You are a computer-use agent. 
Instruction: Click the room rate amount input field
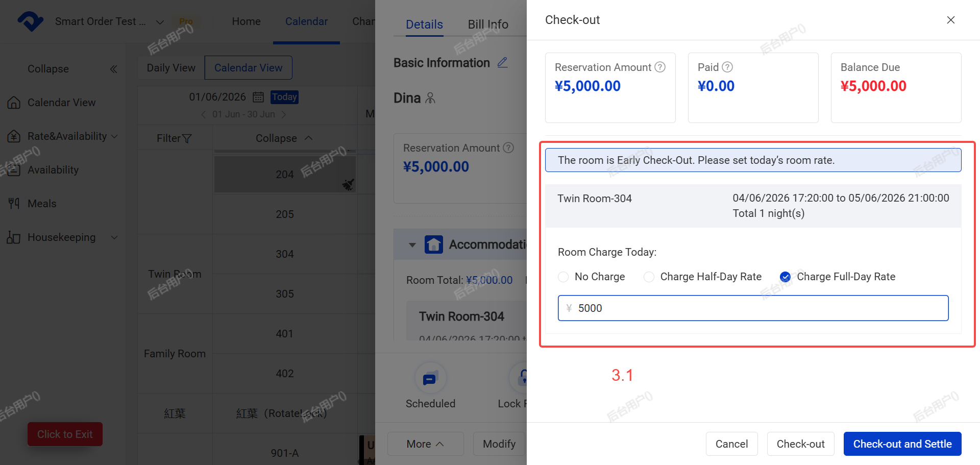(753, 308)
